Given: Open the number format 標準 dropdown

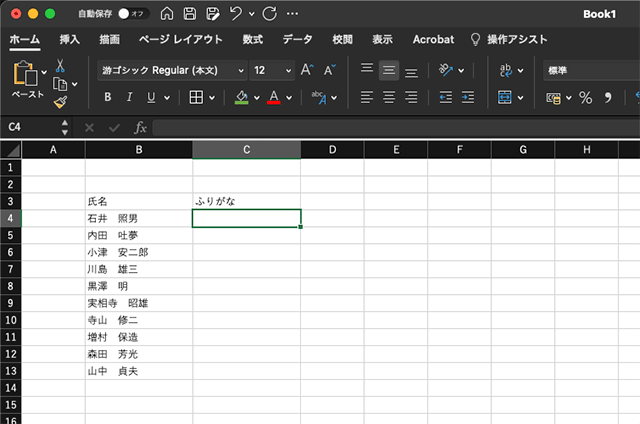Looking at the screenshot, I should (x=590, y=70).
